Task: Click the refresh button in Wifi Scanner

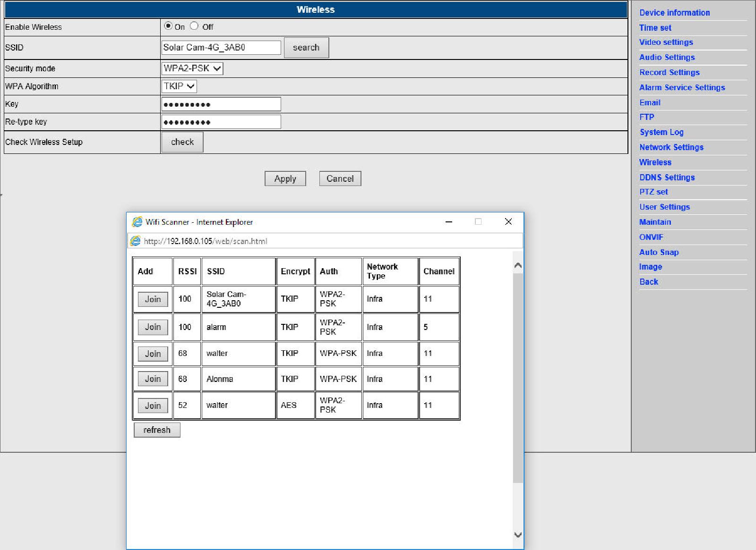Action: [x=157, y=430]
